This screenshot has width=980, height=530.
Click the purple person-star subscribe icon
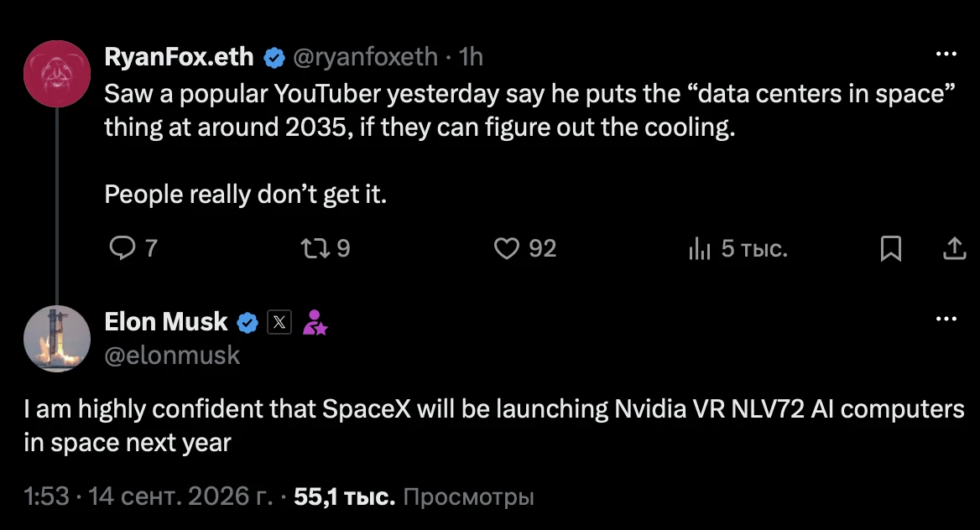(315, 323)
